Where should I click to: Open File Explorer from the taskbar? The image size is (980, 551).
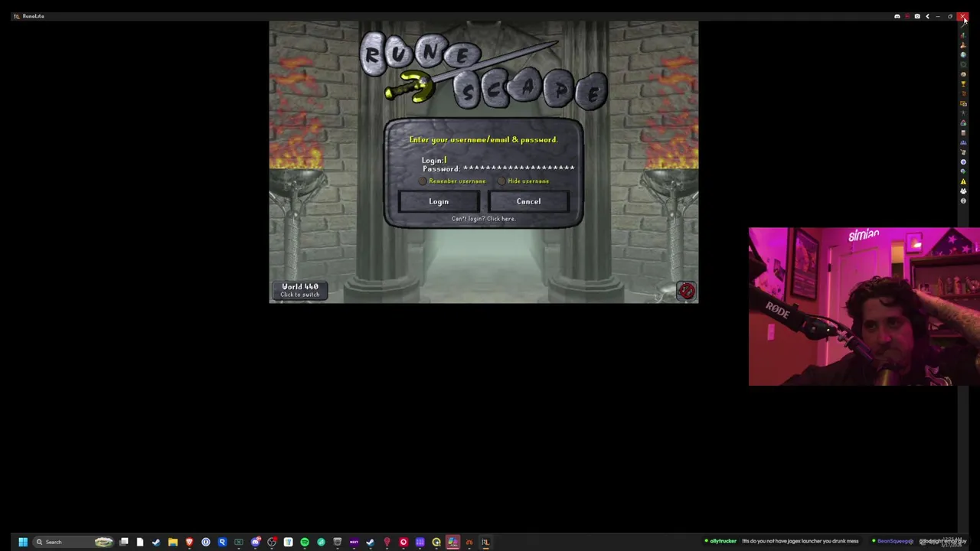pyautogui.click(x=172, y=542)
